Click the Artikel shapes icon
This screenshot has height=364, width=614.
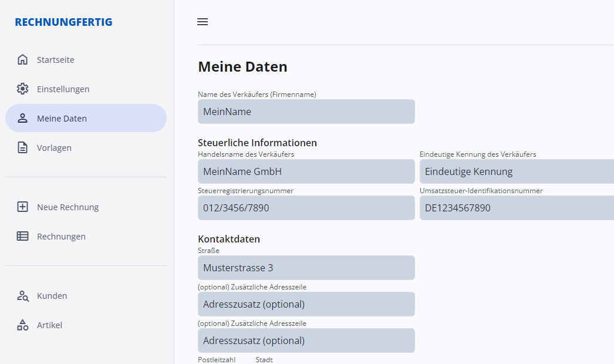[x=22, y=325]
